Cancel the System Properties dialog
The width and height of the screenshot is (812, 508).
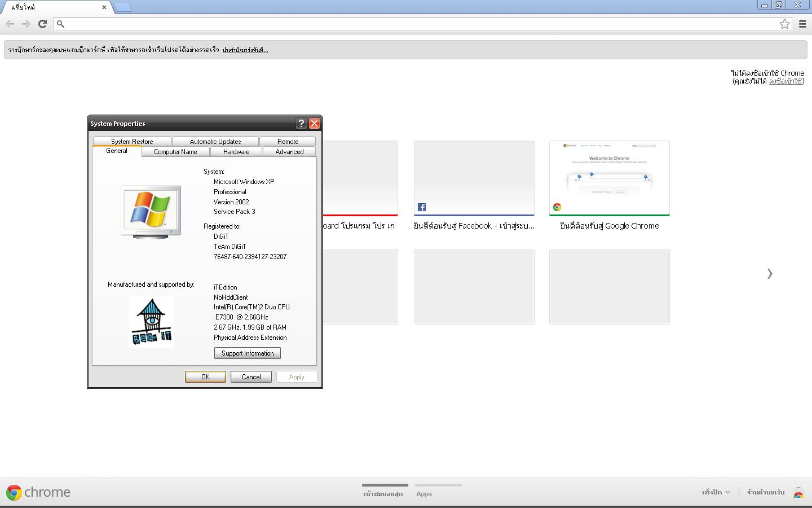click(251, 376)
